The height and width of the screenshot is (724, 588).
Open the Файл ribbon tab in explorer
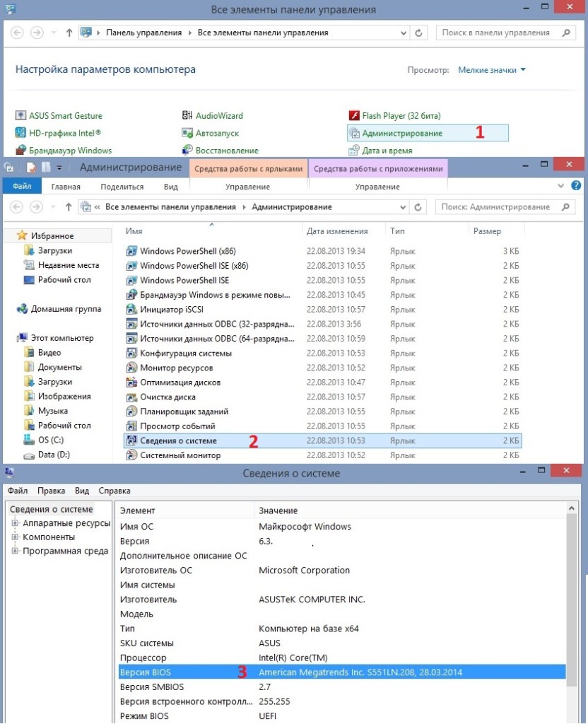tap(22, 186)
